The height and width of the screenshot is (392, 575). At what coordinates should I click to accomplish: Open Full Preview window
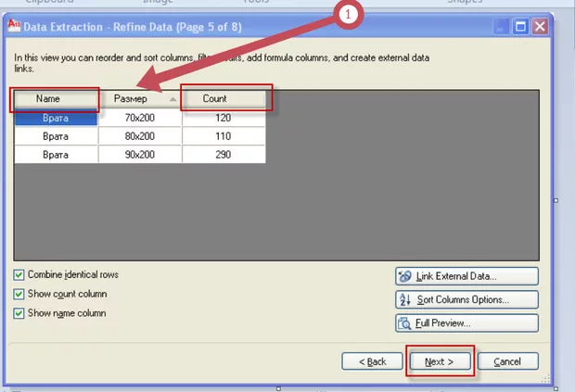pos(466,323)
